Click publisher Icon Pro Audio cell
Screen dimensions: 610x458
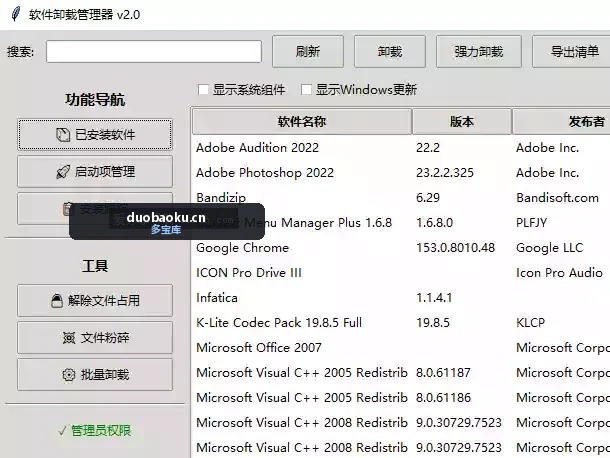pos(559,273)
